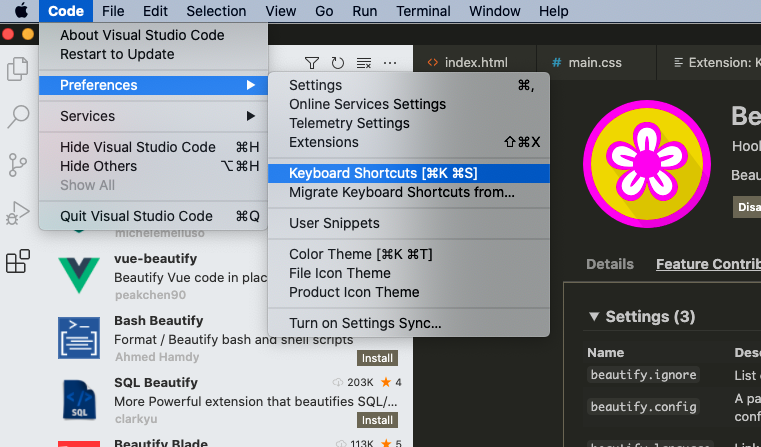
Task: Select Keyboard Shortcuts menu item
Action: (409, 173)
